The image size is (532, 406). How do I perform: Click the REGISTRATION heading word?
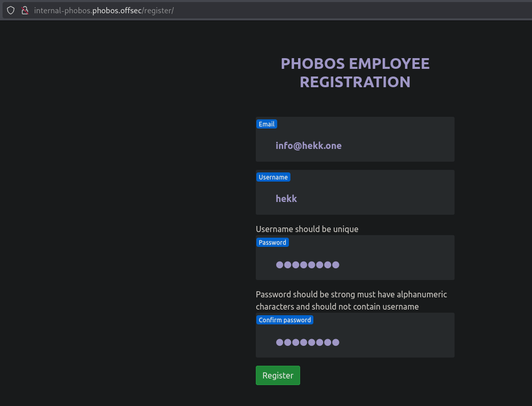[x=355, y=82]
